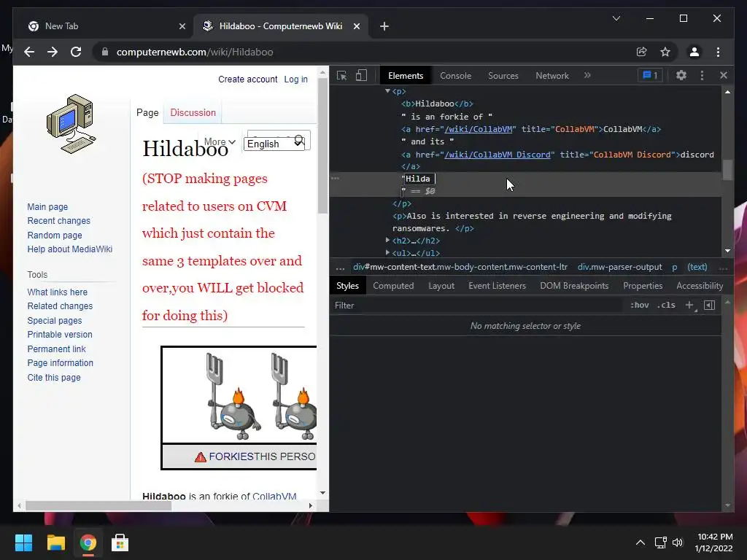Open the volume control icon
Viewport: 747px width, 560px height.
[x=678, y=542]
